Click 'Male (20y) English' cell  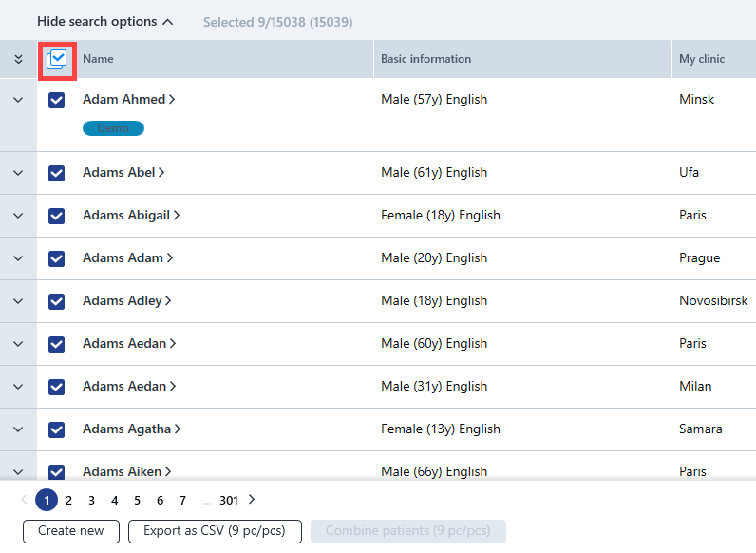pyautogui.click(x=434, y=257)
